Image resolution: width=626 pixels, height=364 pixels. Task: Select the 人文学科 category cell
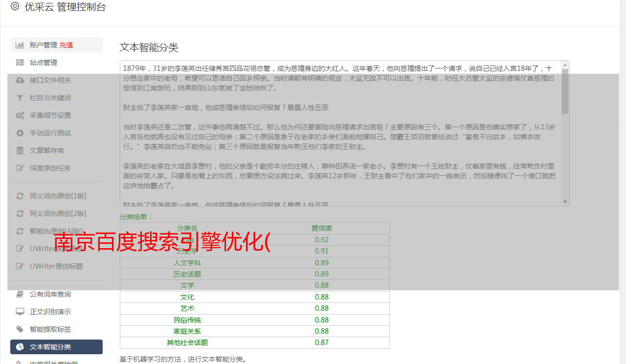(x=187, y=262)
